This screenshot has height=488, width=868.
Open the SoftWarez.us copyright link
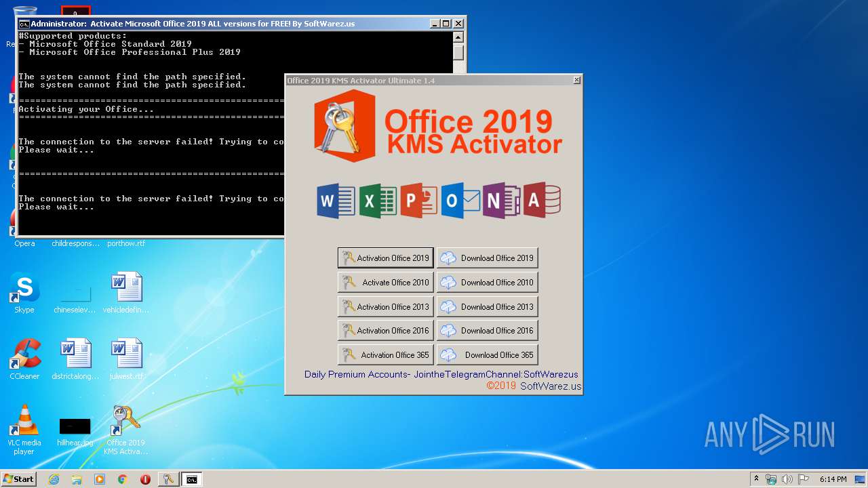point(551,386)
